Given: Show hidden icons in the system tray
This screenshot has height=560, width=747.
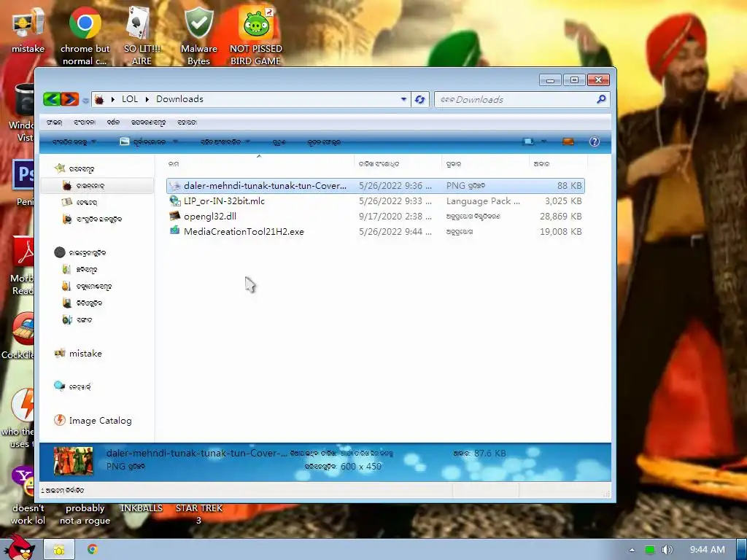Looking at the screenshot, I should 632,550.
